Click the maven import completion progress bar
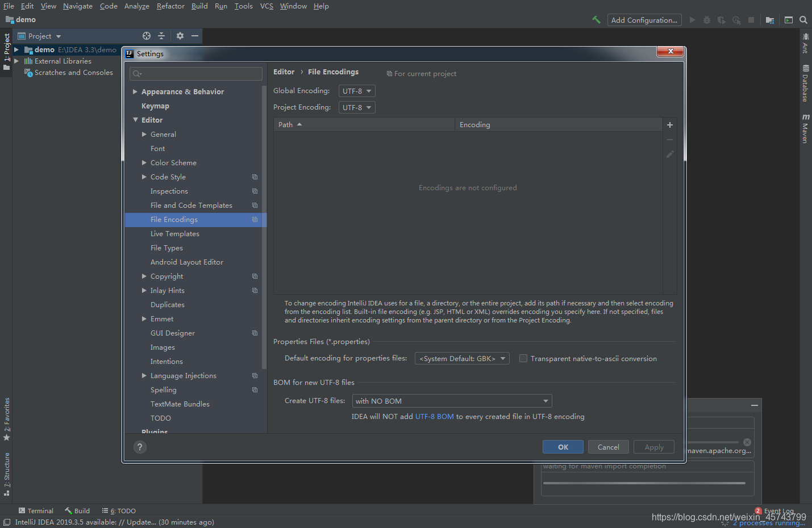The height and width of the screenshot is (528, 812). (644, 483)
